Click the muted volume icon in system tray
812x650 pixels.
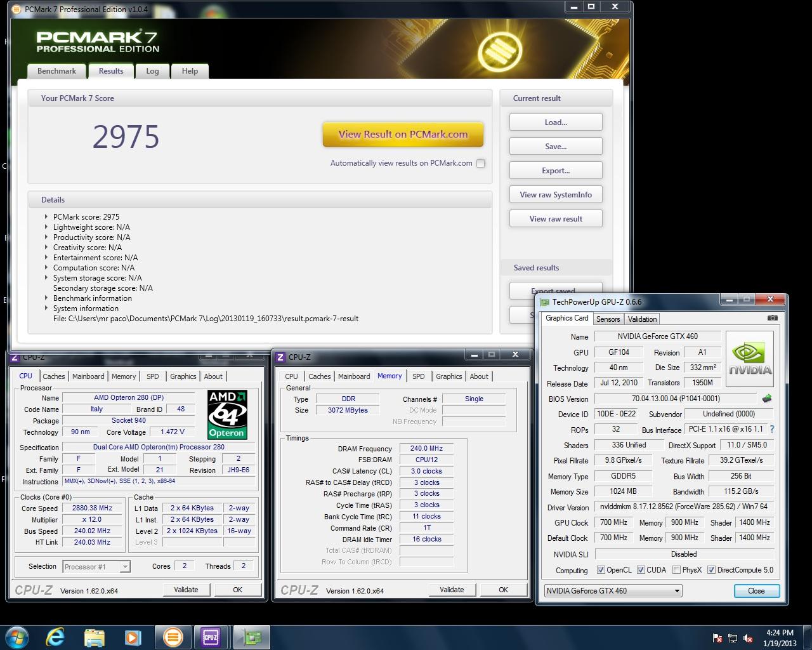tap(749, 639)
